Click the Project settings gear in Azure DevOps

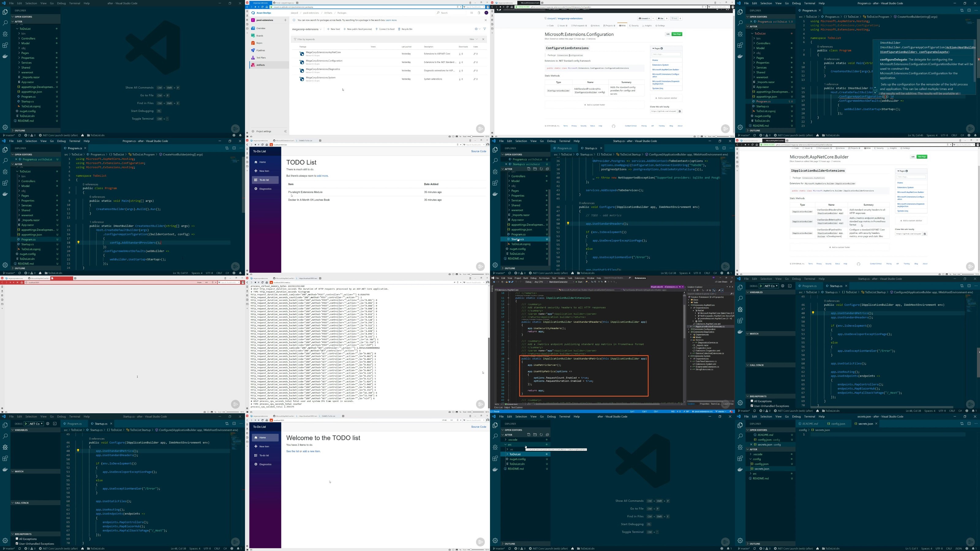tap(253, 131)
